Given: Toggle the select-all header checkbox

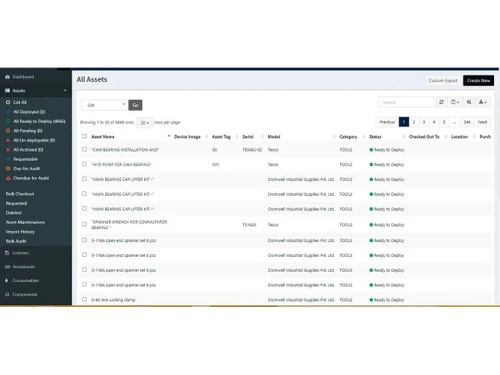Looking at the screenshot, I should click(x=84, y=136).
